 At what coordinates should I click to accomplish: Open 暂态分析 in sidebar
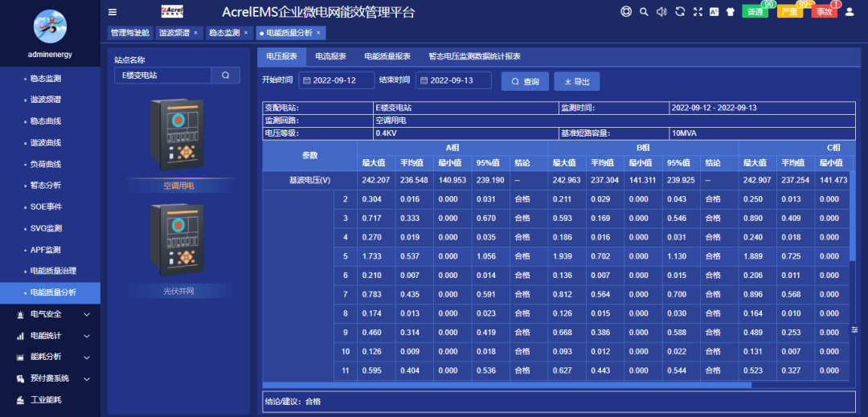[51, 186]
